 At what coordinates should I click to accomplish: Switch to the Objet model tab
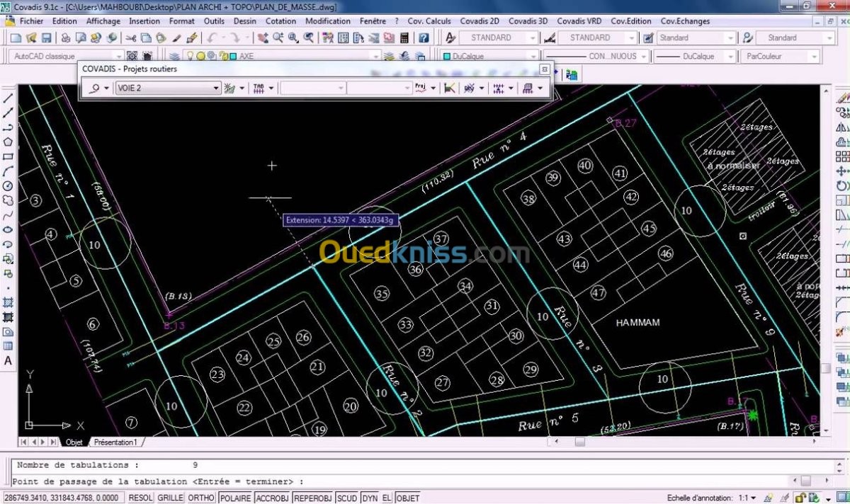[x=74, y=442]
